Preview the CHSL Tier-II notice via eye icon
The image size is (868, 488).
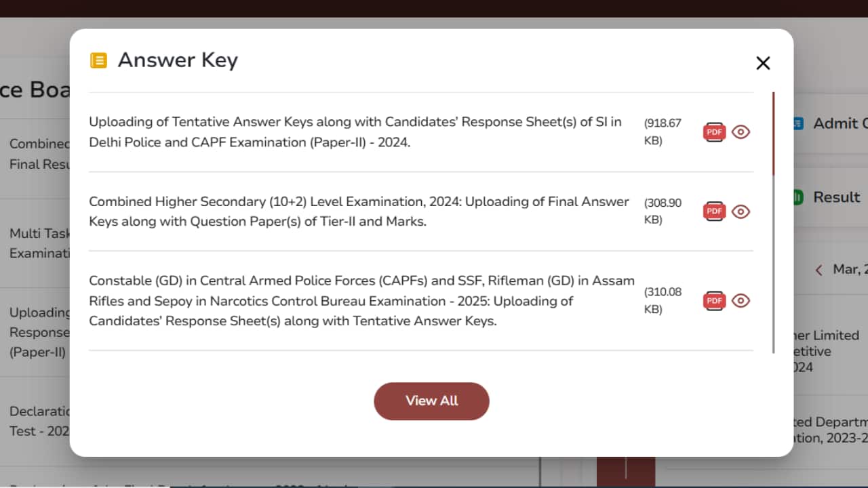point(741,211)
